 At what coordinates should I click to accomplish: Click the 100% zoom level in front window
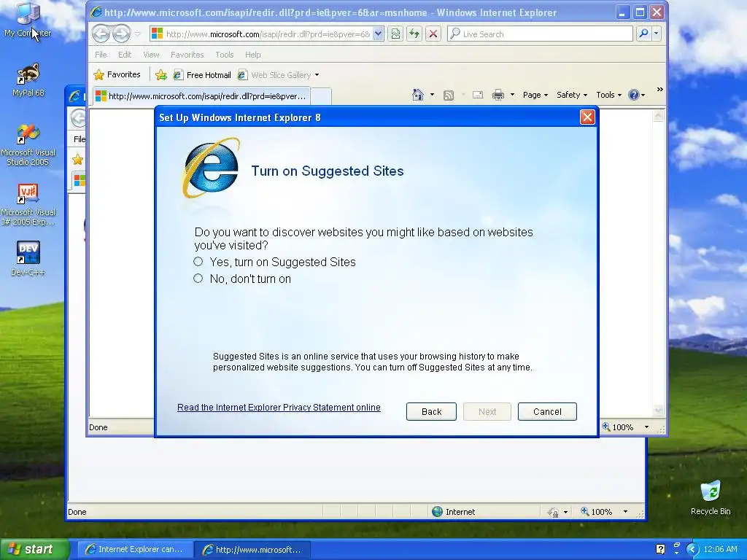pyautogui.click(x=618, y=427)
